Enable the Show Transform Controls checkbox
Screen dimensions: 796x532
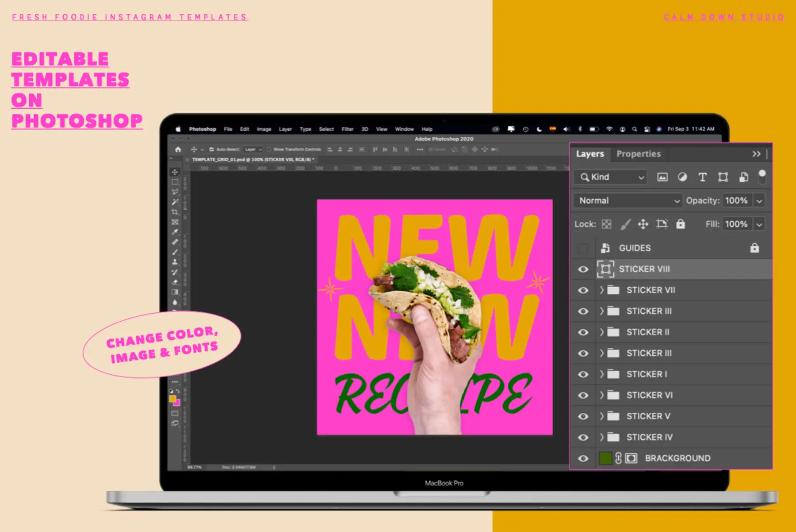[x=269, y=149]
